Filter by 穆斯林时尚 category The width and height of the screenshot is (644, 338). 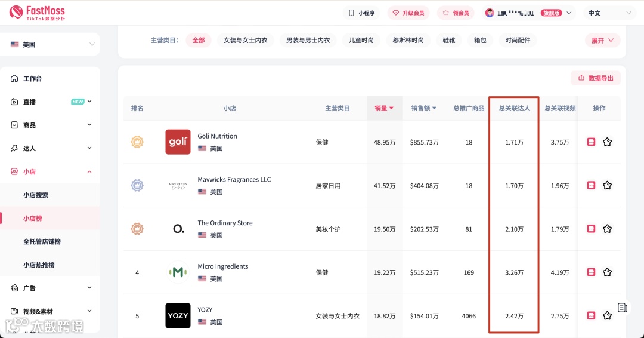pyautogui.click(x=408, y=40)
